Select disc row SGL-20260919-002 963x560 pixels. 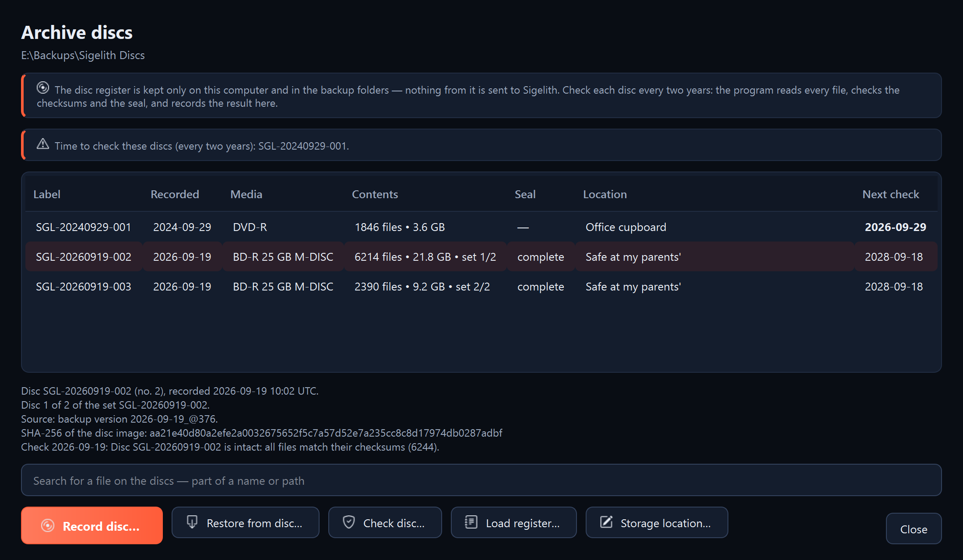coord(481,257)
